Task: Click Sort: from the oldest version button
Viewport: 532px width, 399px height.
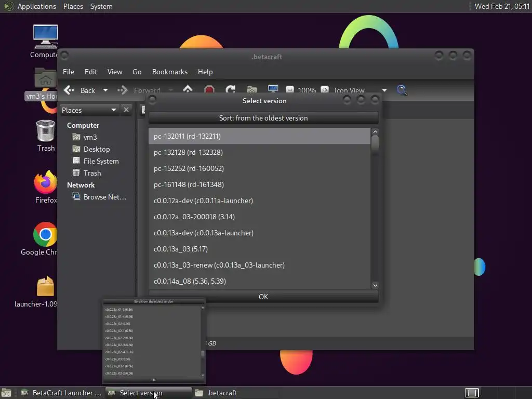Action: (263, 118)
